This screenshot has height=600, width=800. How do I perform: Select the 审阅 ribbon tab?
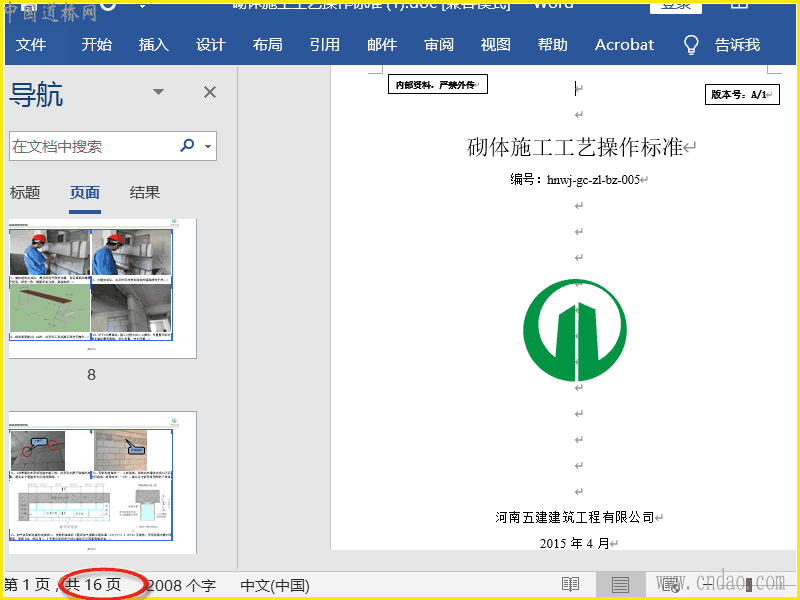click(439, 45)
